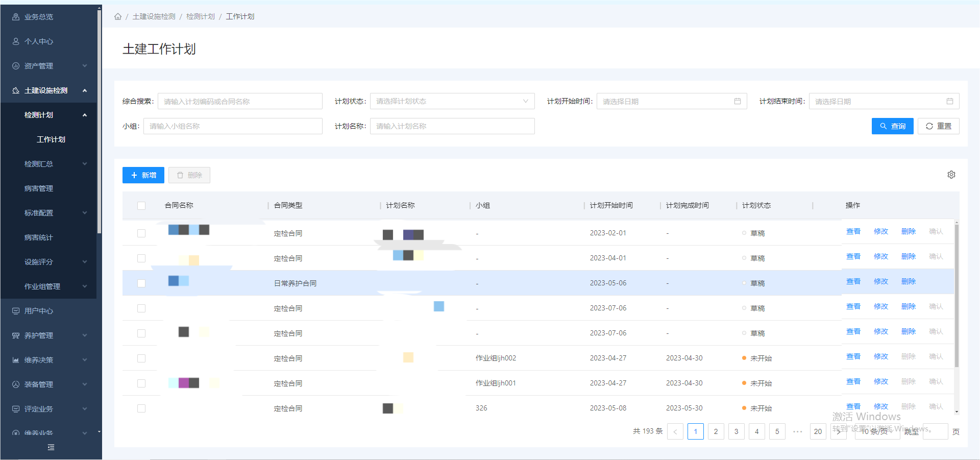Click the 新增 add button

point(143,175)
